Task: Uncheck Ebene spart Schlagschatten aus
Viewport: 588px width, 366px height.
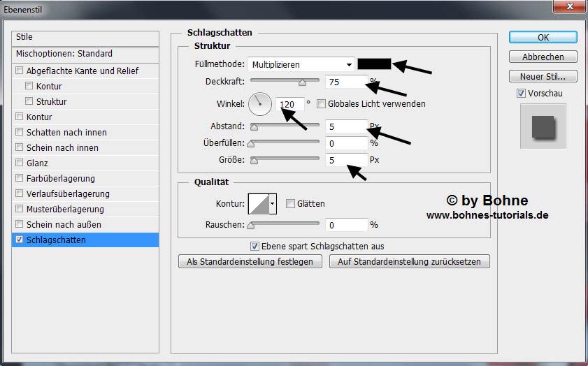Action: pos(255,247)
